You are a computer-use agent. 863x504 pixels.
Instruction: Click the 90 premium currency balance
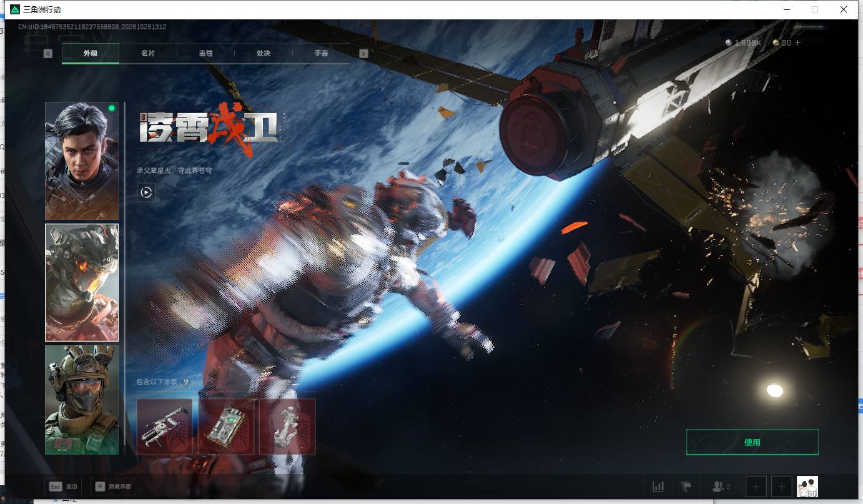tap(782, 43)
